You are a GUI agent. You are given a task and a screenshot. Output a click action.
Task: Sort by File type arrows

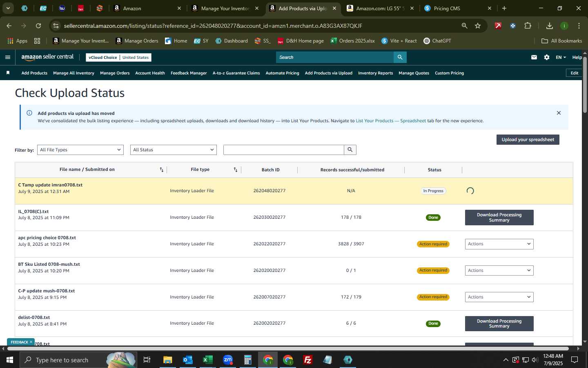[x=236, y=170]
